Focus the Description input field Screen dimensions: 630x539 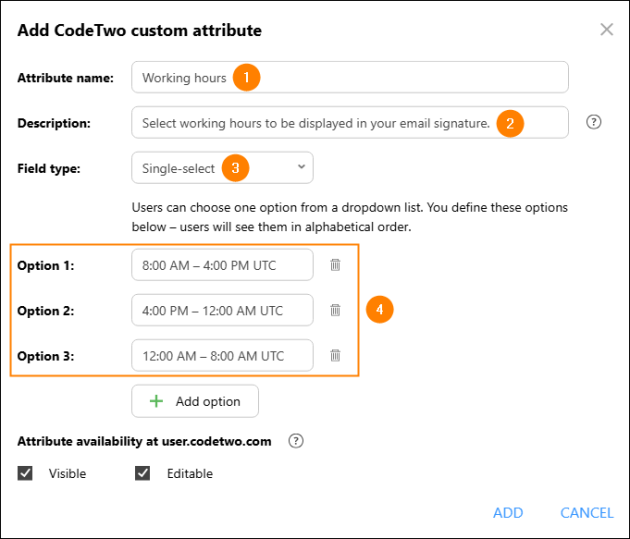[x=350, y=122]
